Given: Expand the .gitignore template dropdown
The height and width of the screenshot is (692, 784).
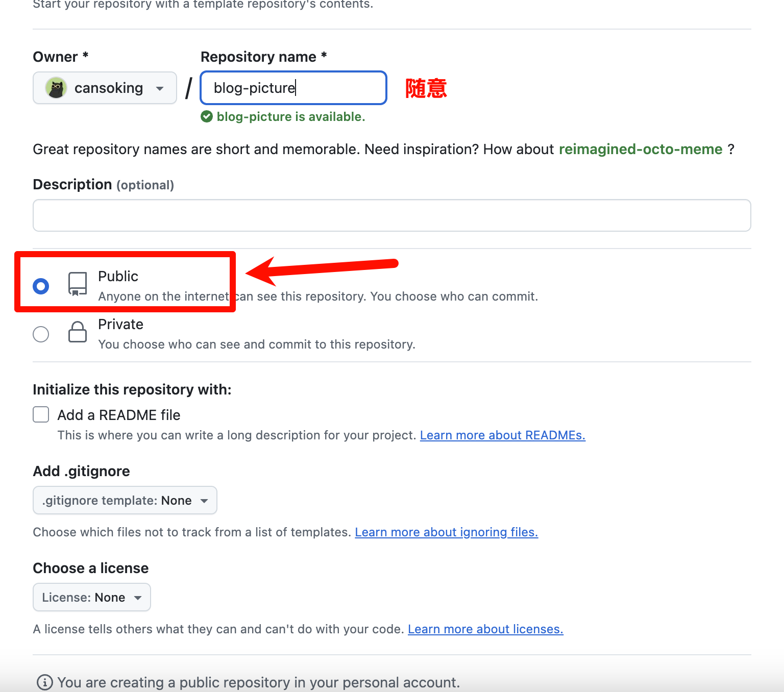Looking at the screenshot, I should pos(125,500).
